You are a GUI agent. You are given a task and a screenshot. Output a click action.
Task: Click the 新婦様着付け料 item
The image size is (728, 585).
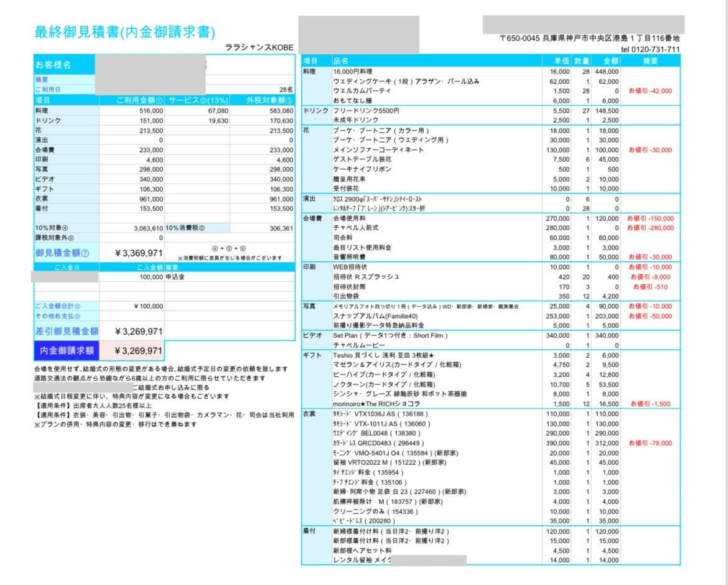coord(391,531)
